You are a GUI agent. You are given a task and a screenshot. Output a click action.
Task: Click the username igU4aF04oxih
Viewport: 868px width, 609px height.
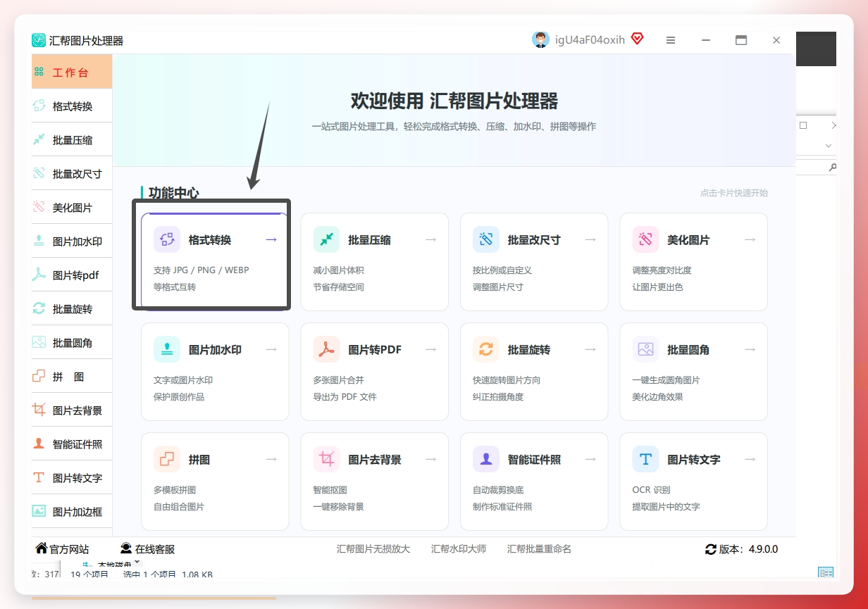point(590,40)
